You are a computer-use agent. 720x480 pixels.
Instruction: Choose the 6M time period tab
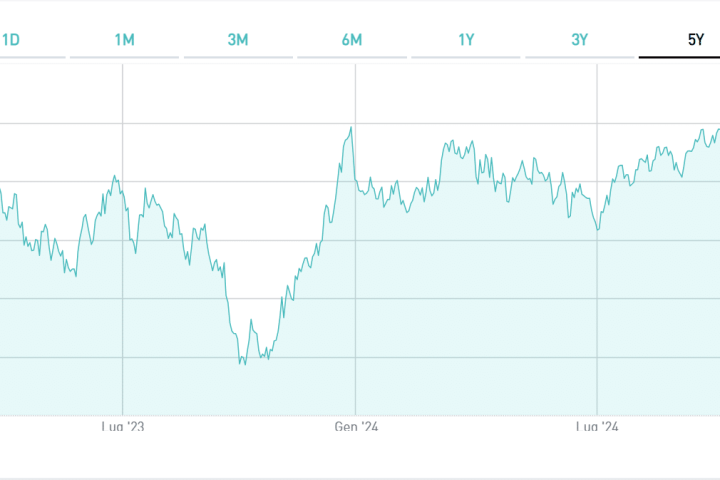click(x=351, y=40)
